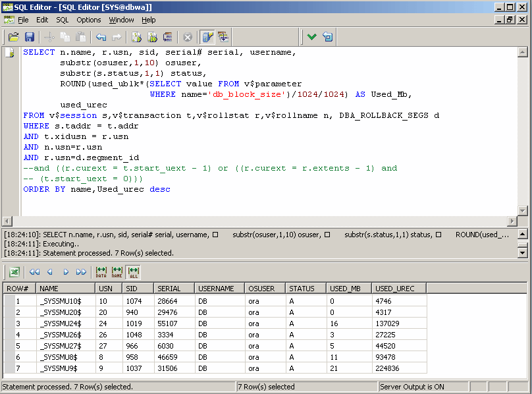This screenshot has width=532, height=394.
Task: Go to next record in results
Action: click(x=66, y=271)
